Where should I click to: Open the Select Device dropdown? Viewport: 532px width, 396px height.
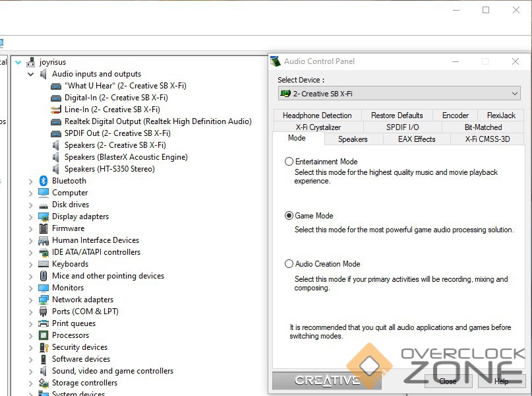(x=399, y=94)
